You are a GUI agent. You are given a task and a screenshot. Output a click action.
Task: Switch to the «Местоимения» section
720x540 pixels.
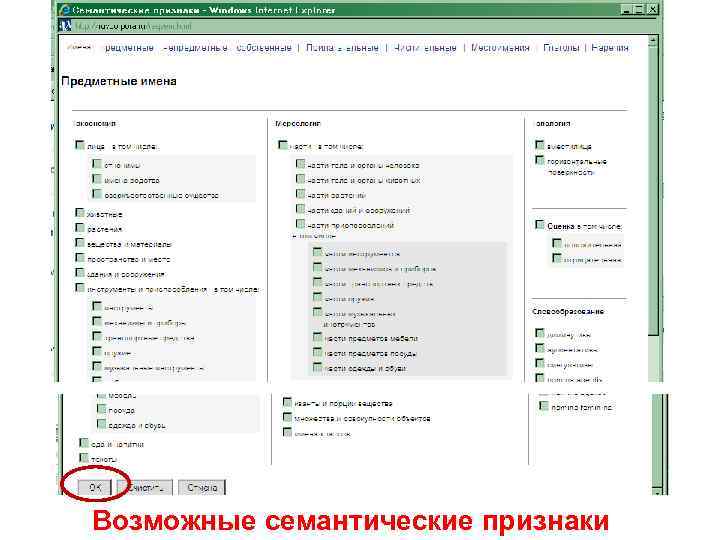click(501, 48)
